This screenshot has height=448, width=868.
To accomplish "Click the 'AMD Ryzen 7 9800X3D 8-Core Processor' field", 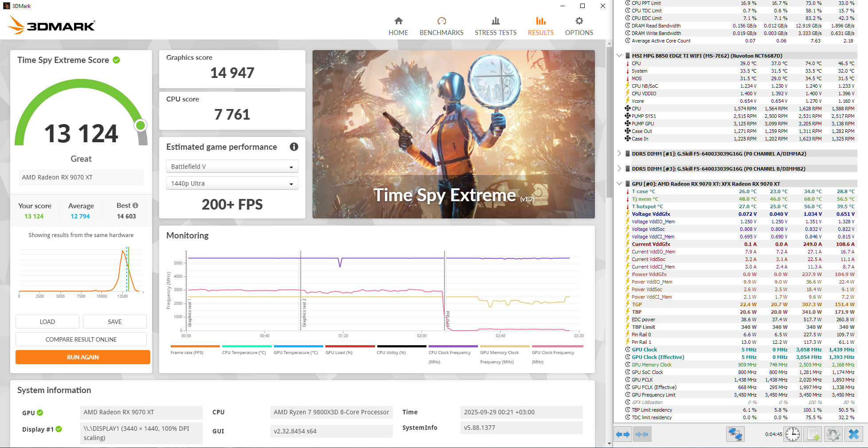I will pos(332,412).
